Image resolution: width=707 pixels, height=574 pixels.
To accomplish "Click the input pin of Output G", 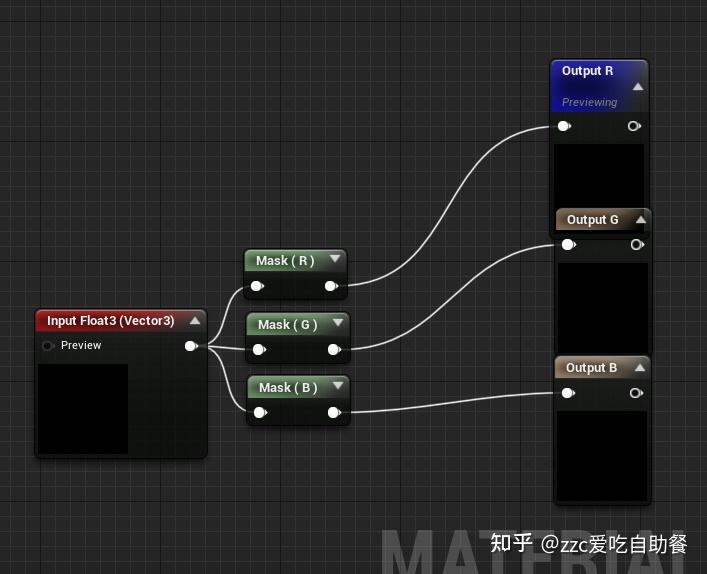I will point(569,244).
